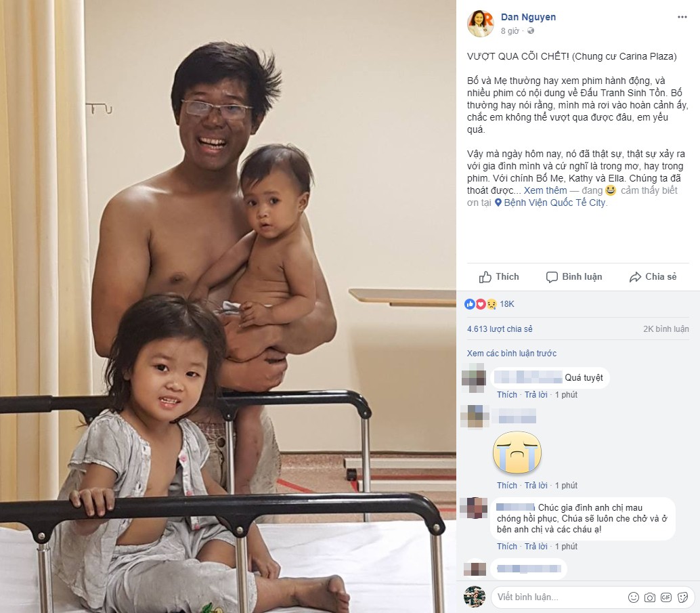
Task: Open the 2K bình luận count
Action: 665,329
